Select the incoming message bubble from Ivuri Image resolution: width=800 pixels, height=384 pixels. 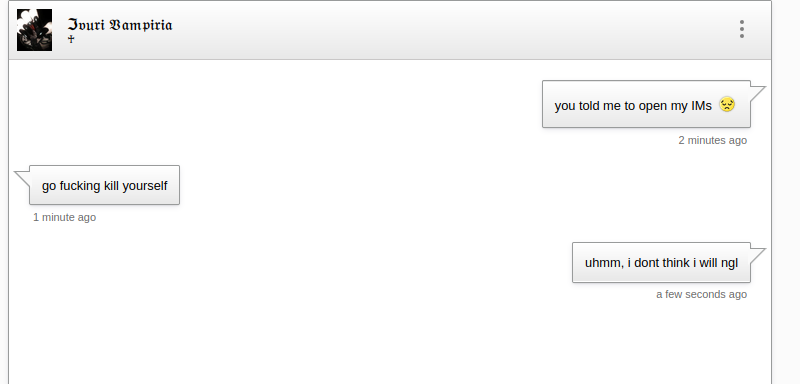(x=105, y=185)
